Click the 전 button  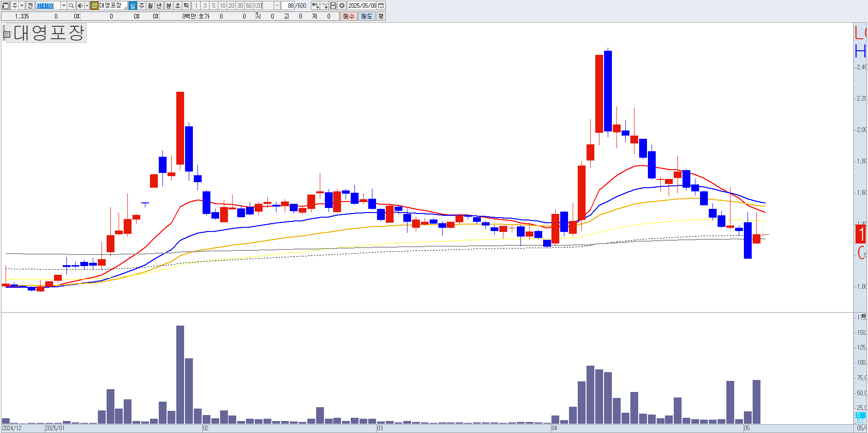click(30, 6)
